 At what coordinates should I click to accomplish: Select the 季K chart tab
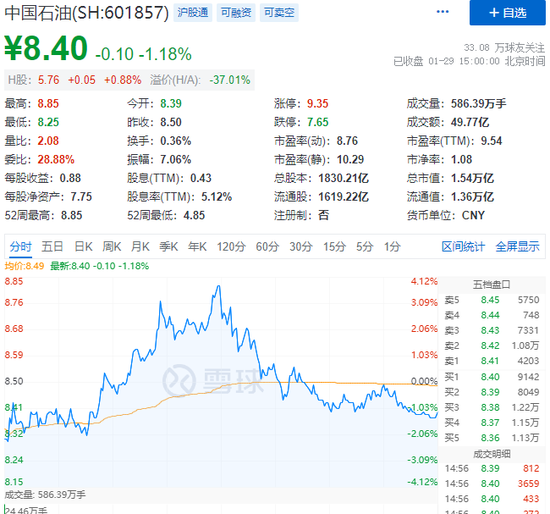coord(169,247)
